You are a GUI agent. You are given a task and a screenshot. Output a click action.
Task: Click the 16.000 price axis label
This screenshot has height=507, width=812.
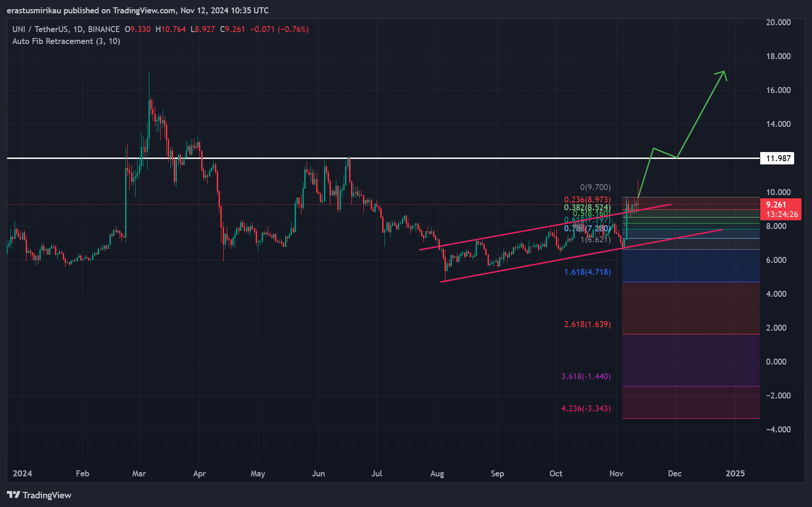pyautogui.click(x=778, y=90)
